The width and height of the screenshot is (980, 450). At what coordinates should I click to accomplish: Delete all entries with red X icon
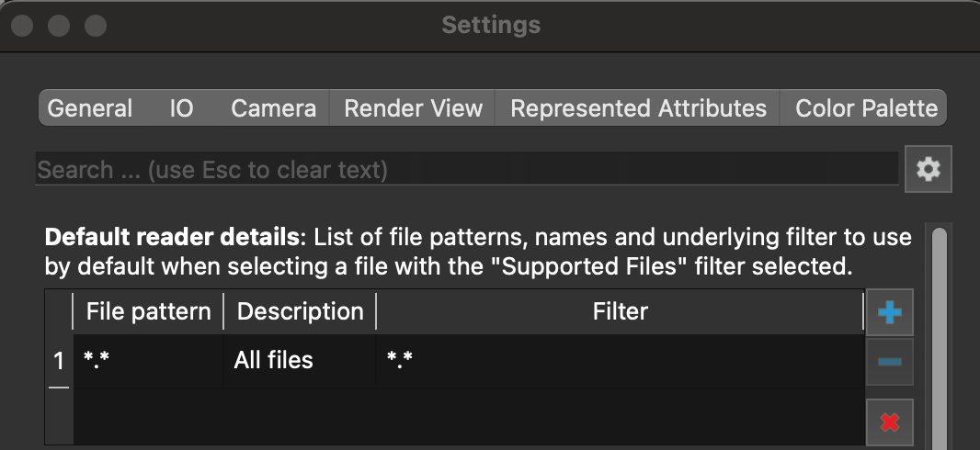(x=889, y=422)
